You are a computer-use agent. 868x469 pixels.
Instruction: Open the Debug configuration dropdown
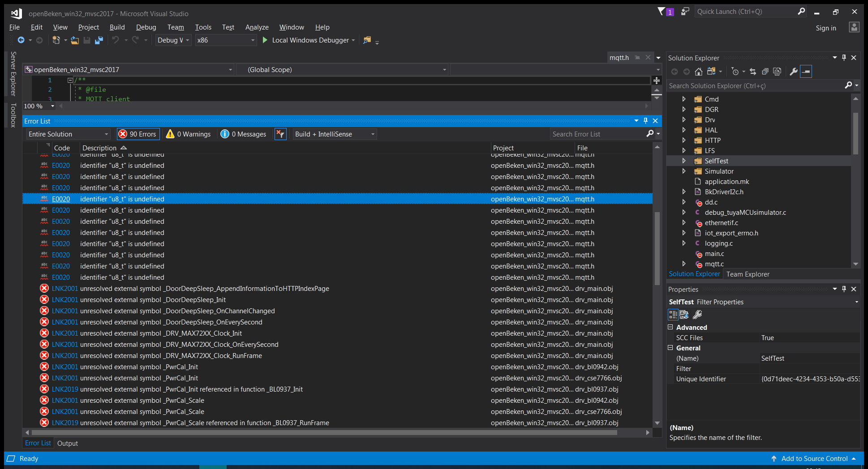(173, 40)
